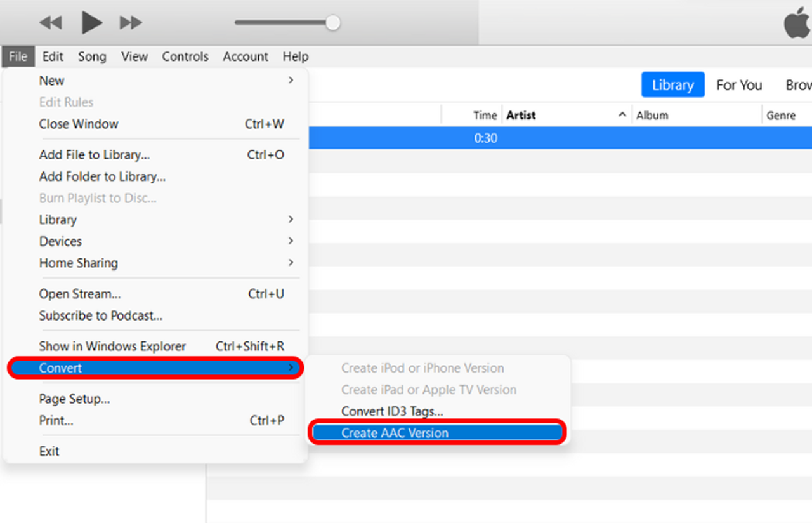Select Add Folder to Library
The width and height of the screenshot is (812, 523).
[155, 176]
